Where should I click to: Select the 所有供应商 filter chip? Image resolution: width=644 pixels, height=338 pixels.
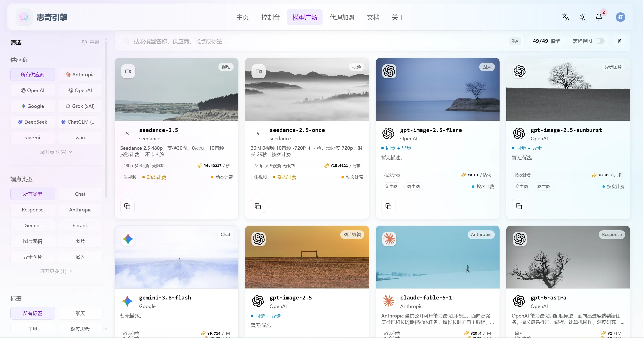[32, 75]
